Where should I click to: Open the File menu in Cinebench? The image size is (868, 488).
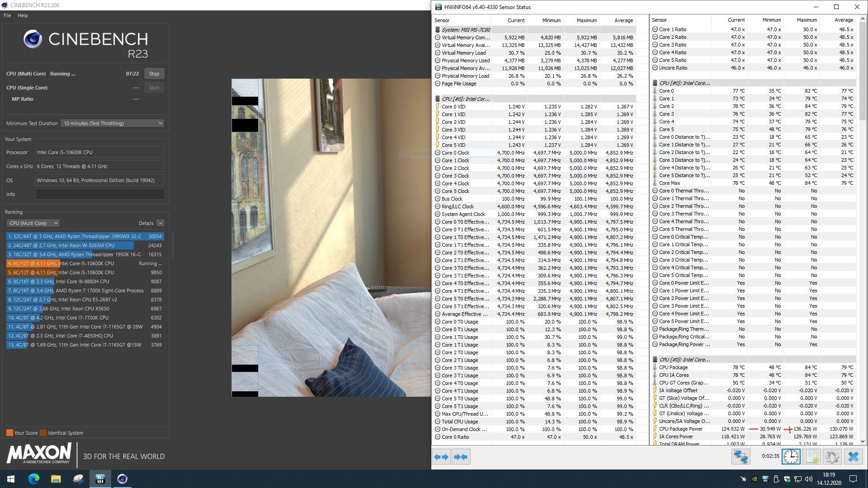tap(7, 15)
